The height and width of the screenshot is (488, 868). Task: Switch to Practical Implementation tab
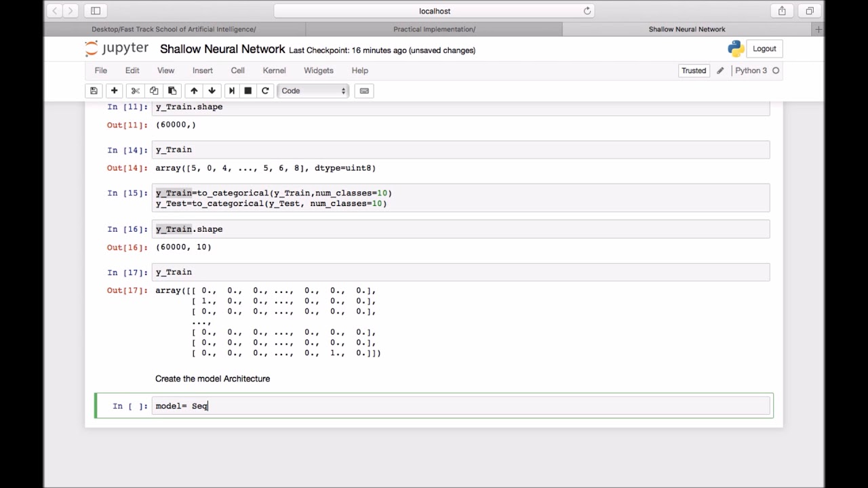pos(434,29)
